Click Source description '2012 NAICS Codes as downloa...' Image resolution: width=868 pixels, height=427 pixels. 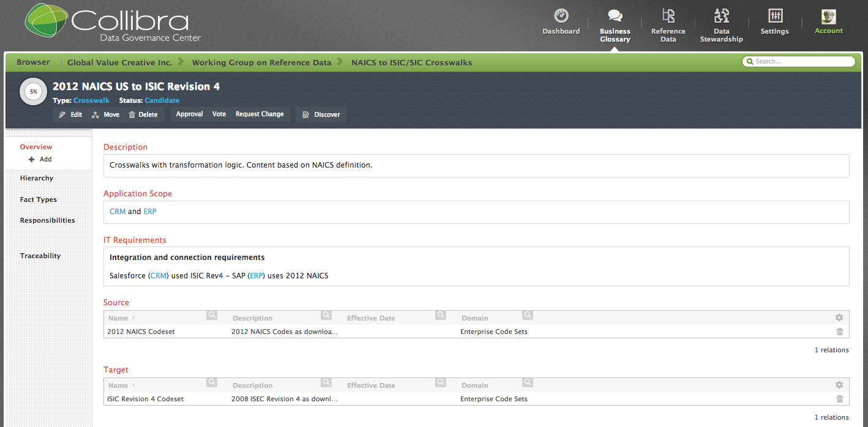coord(285,332)
